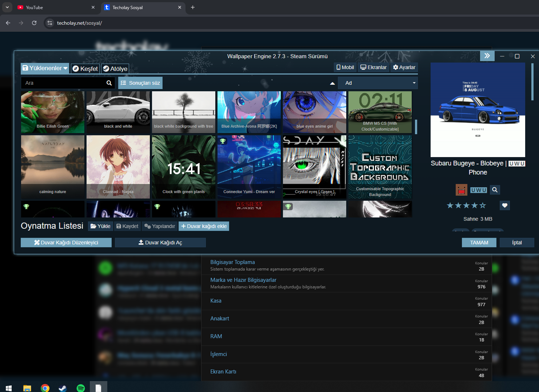Screen dimensions: 539x392
Task: Select black white background with tree wallpaper
Action: click(184, 112)
